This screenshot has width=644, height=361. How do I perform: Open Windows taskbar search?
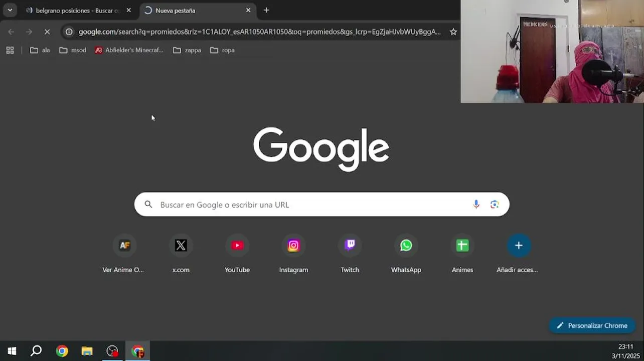tap(36, 351)
